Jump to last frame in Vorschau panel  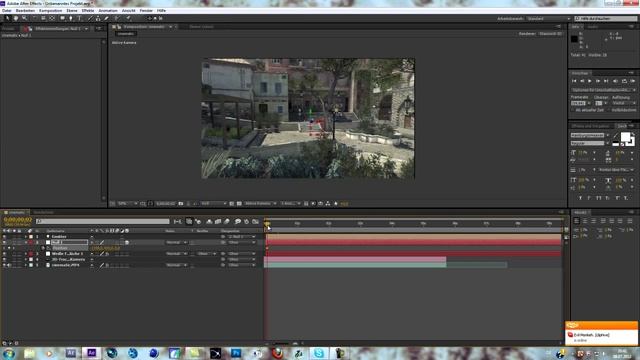coord(606,81)
